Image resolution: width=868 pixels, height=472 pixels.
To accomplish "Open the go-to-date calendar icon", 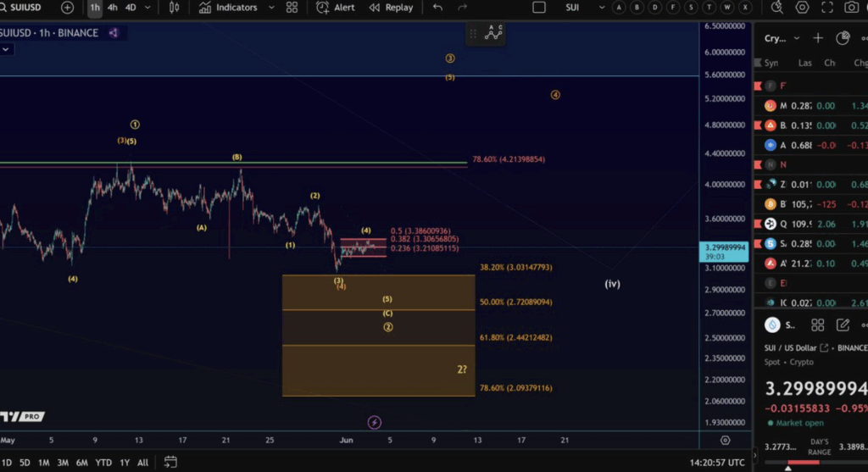I will pyautogui.click(x=170, y=462).
